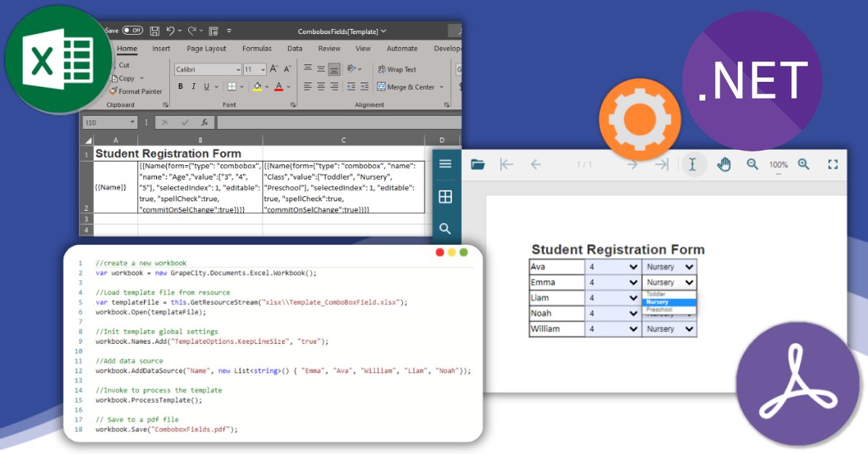Click the Orientation text angle icon

click(352, 69)
